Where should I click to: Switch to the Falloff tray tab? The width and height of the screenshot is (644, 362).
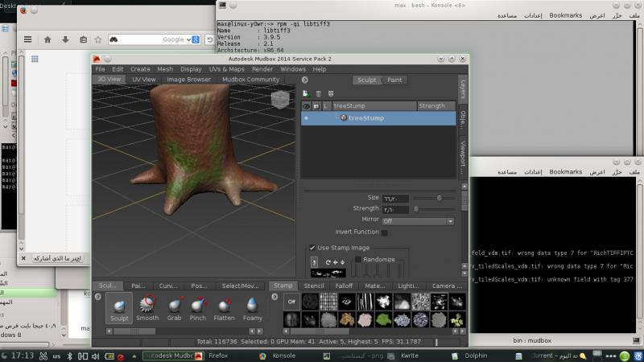pyautogui.click(x=344, y=286)
